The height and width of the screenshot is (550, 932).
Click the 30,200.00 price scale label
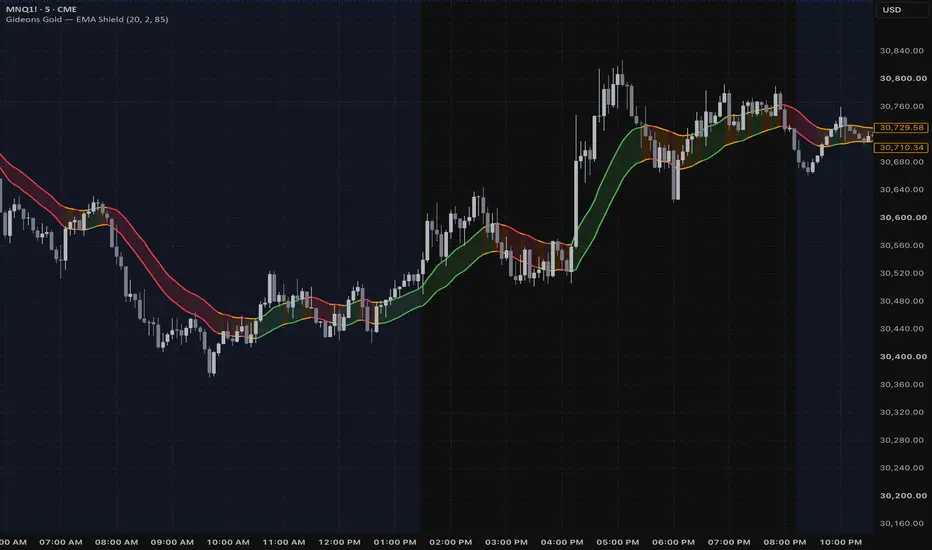(x=903, y=495)
